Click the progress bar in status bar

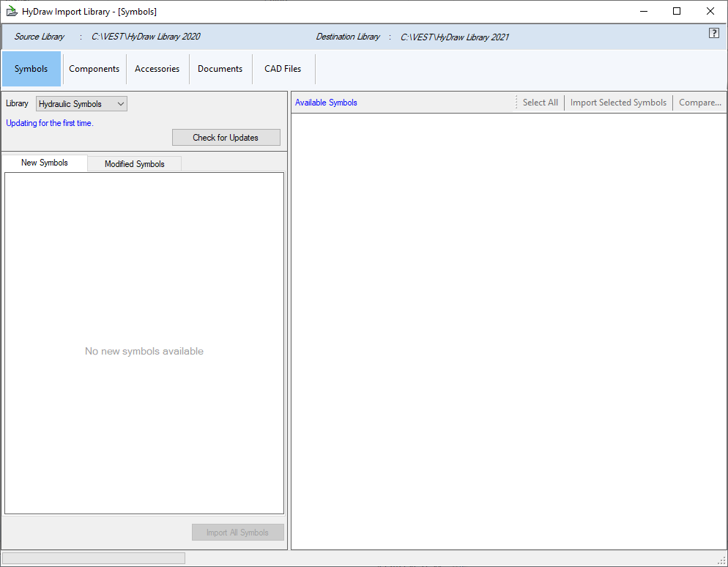(x=94, y=558)
